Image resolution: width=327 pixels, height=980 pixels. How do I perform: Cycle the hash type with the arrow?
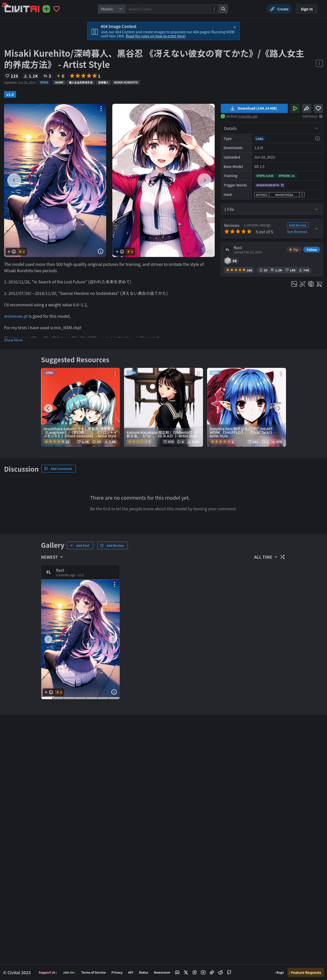point(302,194)
